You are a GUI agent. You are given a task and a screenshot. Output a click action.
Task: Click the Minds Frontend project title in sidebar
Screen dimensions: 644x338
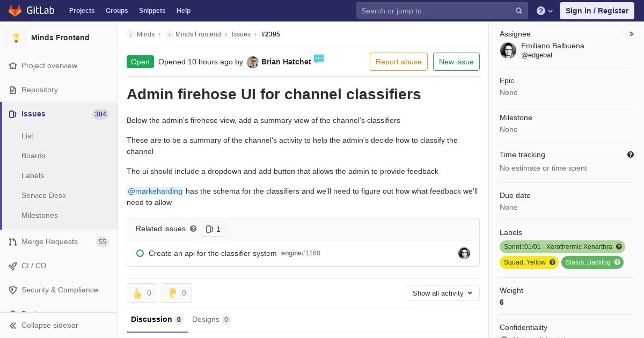coord(60,38)
